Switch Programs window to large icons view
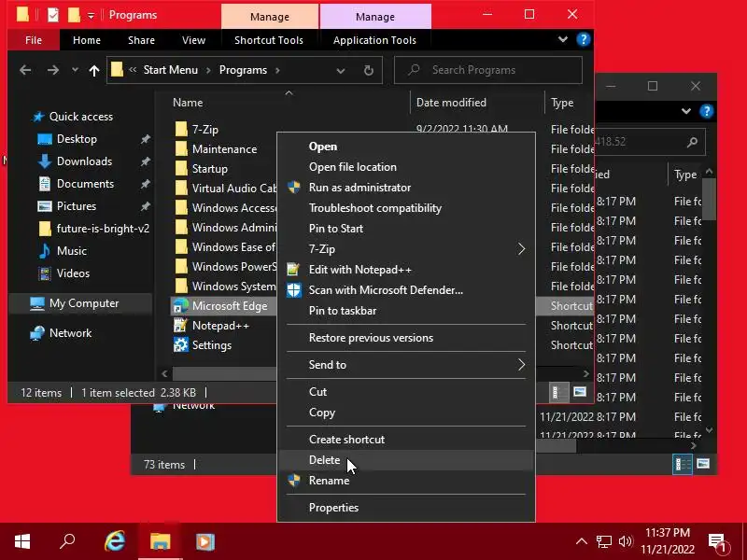The width and height of the screenshot is (747, 560). (x=579, y=392)
